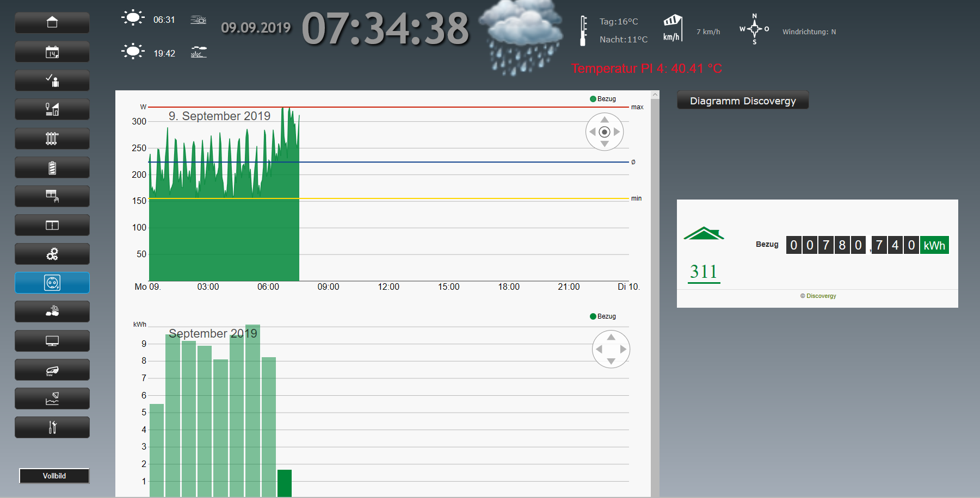Click the 06:00 time axis label

tap(268, 287)
